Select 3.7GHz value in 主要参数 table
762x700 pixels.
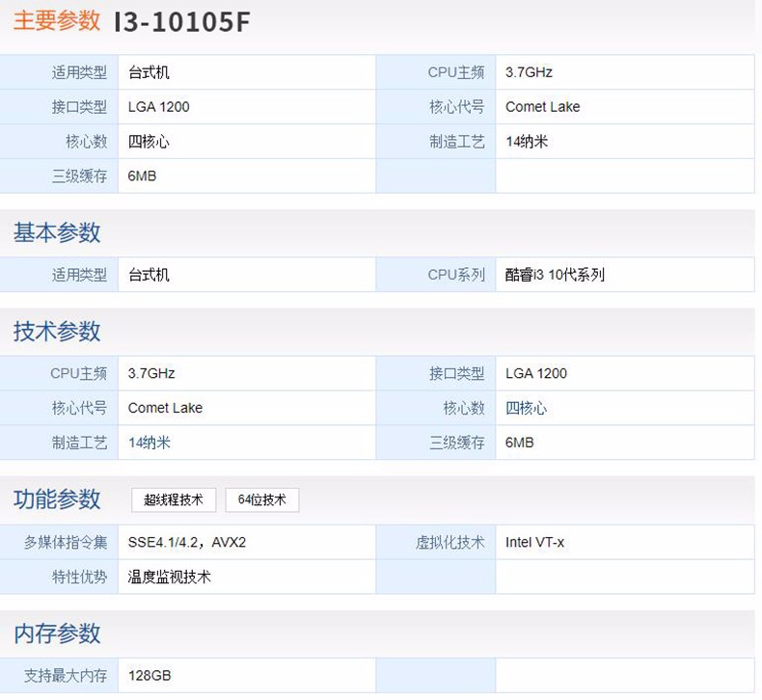(529, 72)
